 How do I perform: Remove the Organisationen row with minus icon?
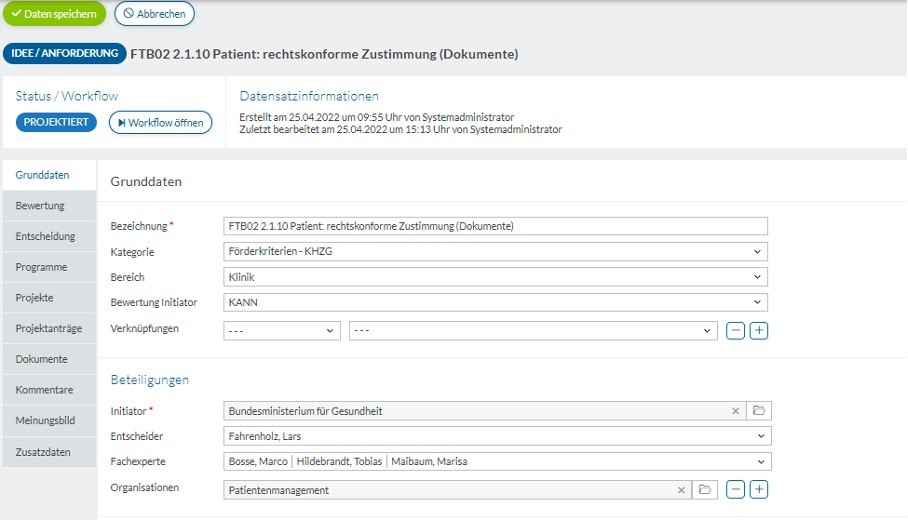(735, 489)
